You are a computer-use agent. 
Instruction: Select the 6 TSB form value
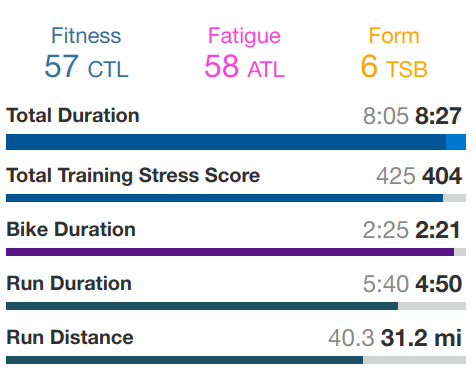pyautogui.click(x=394, y=66)
